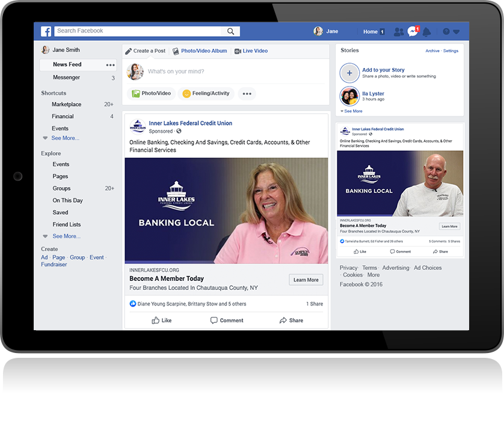
Task: Attach a Photo/Video in the composer
Action: click(x=151, y=93)
